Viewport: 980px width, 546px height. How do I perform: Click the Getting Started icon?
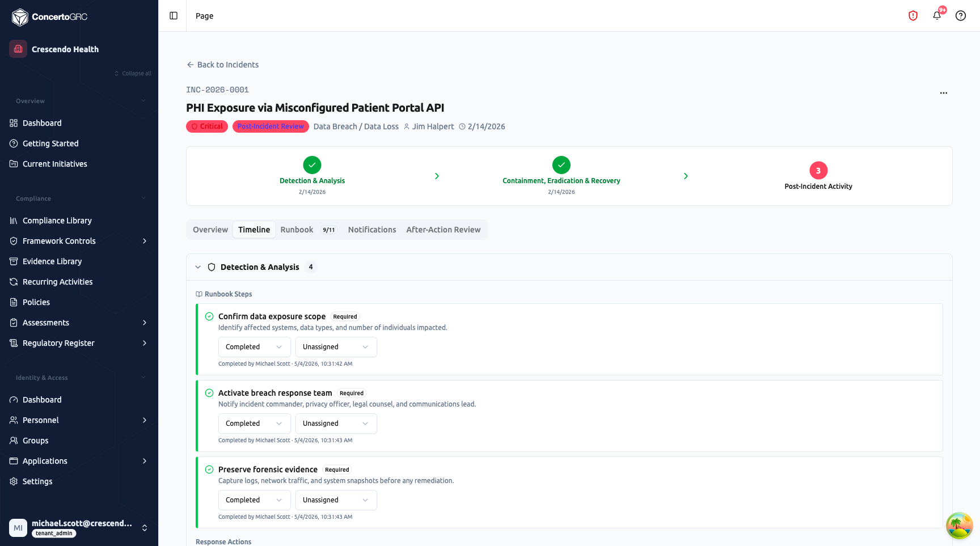point(14,143)
